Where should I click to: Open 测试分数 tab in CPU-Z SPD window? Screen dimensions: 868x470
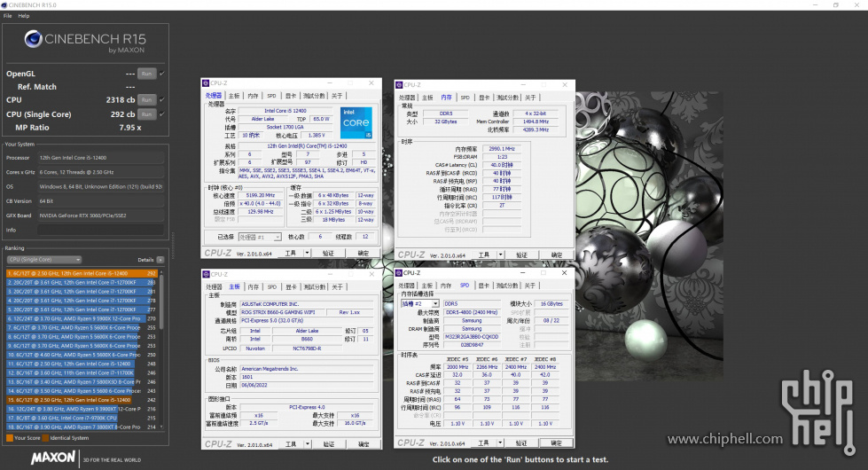pos(507,286)
